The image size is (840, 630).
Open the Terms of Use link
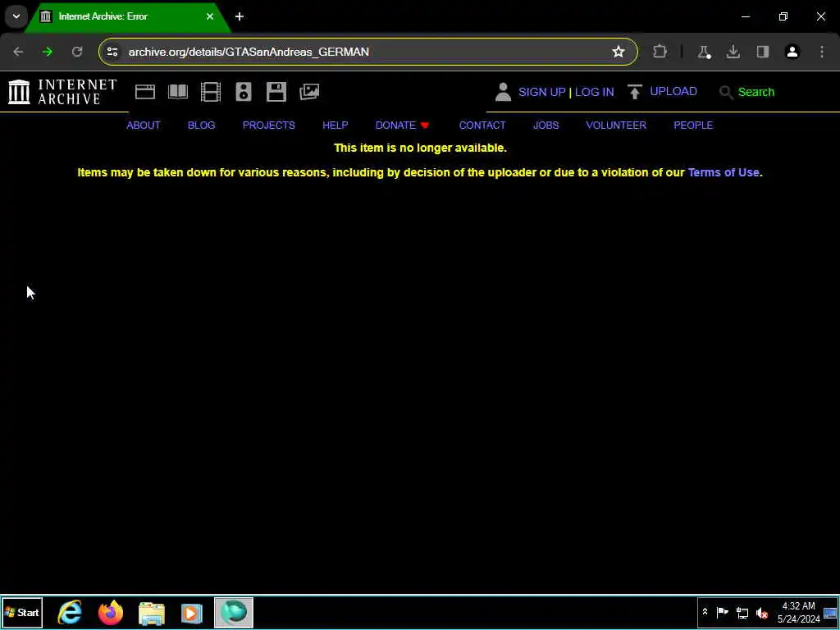coord(724,172)
